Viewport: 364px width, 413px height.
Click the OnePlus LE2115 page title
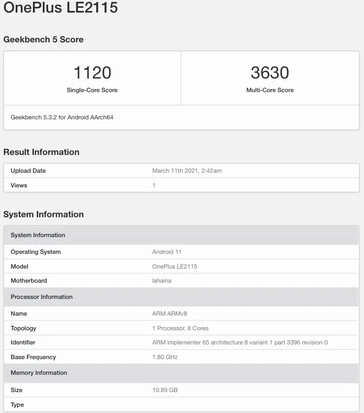pos(61,7)
